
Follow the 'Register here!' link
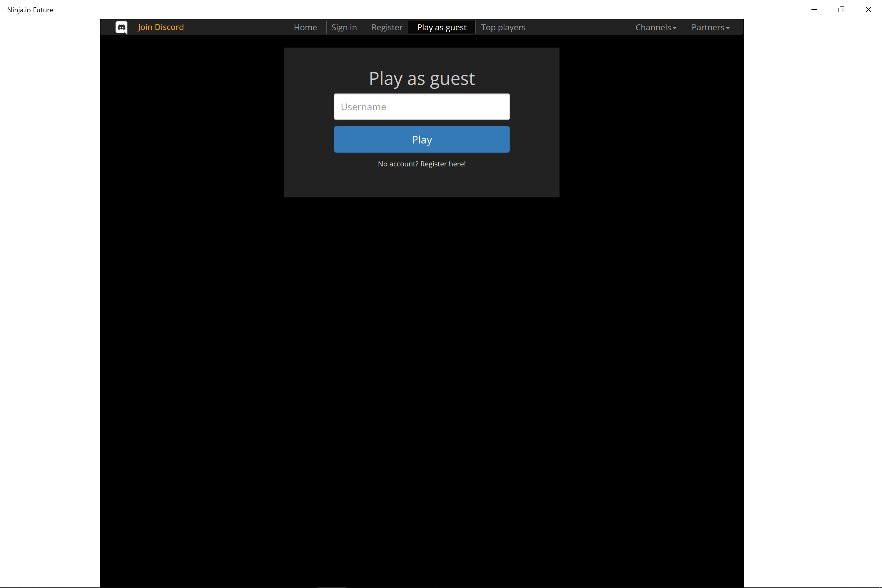click(443, 164)
